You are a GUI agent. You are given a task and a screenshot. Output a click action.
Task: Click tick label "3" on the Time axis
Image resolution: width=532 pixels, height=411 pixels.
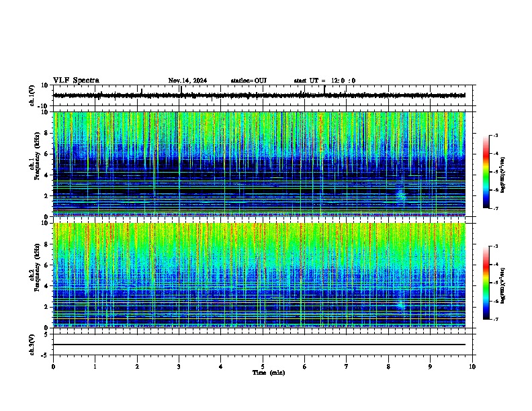point(179,367)
